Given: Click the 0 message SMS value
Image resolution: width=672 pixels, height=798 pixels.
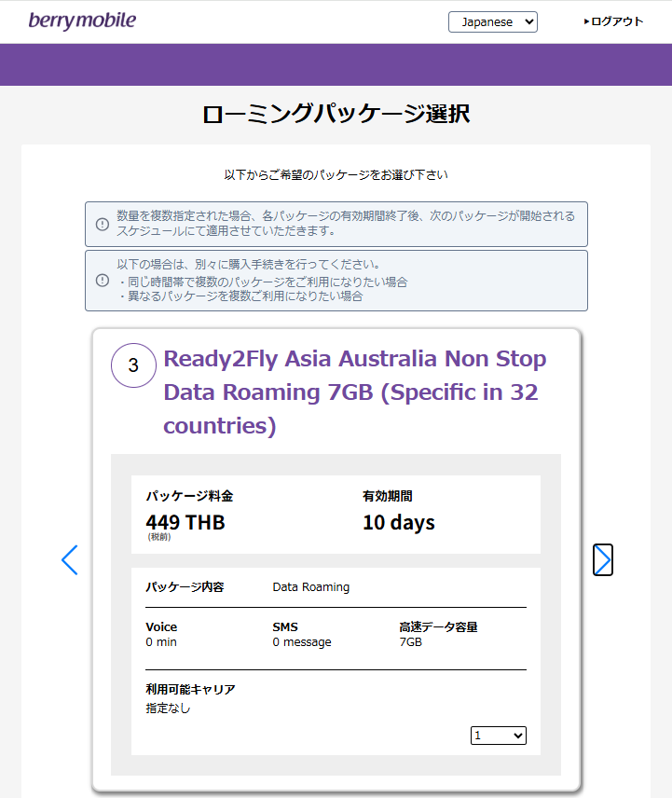Looking at the screenshot, I should click(302, 642).
